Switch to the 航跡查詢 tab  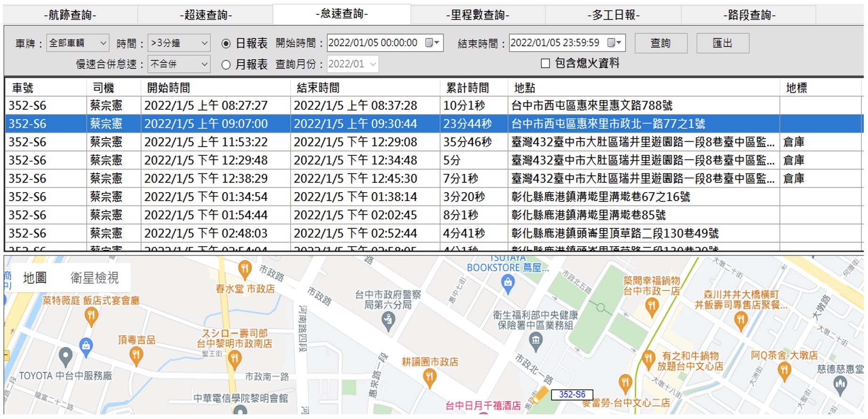(70, 15)
